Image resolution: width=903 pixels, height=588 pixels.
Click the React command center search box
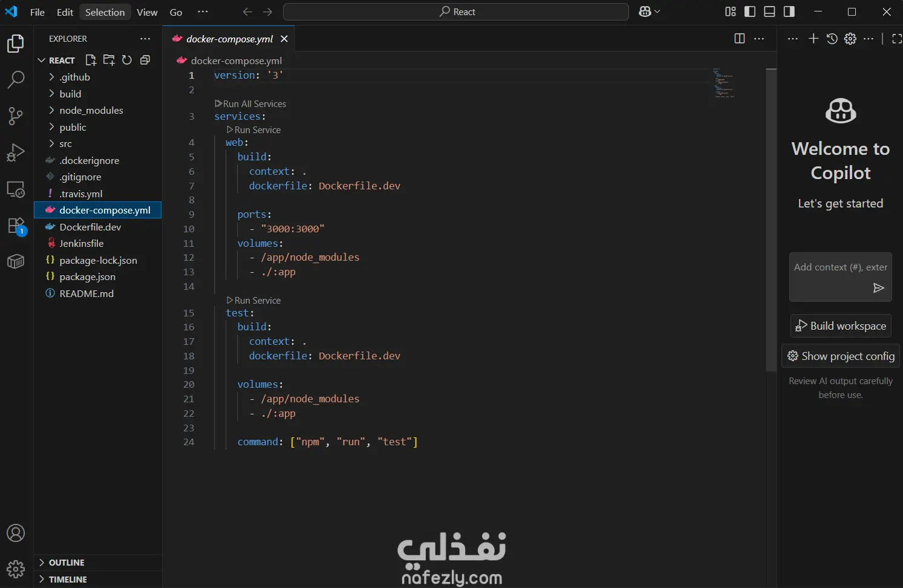click(456, 12)
